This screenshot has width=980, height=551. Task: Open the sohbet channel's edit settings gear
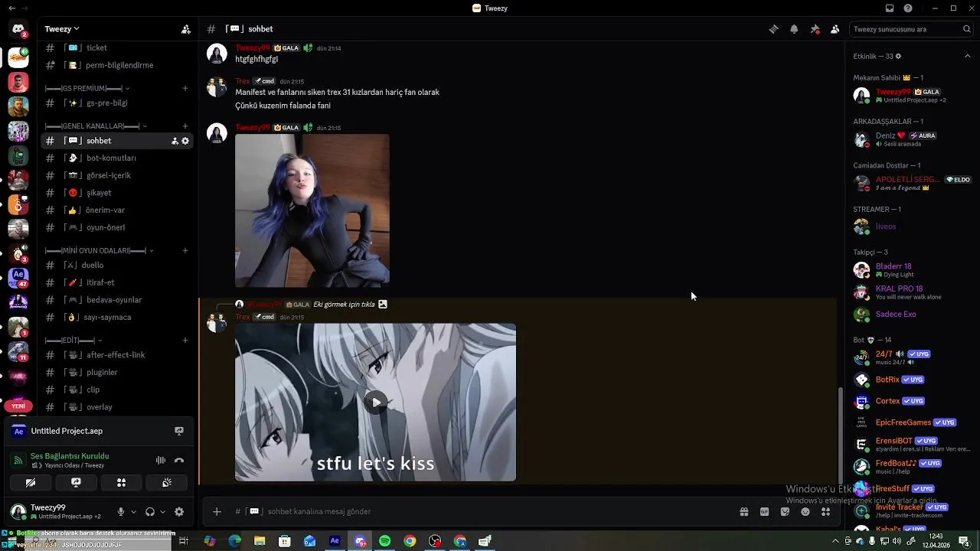click(x=185, y=141)
